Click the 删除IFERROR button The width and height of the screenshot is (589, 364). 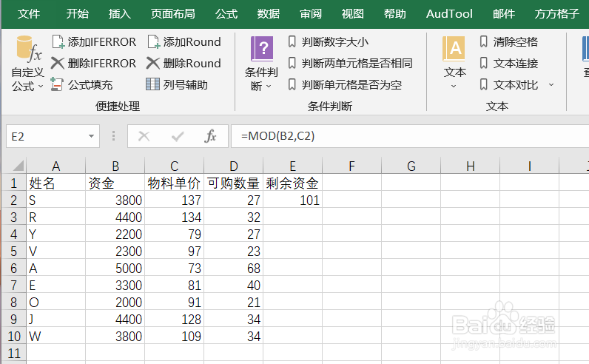(94, 63)
